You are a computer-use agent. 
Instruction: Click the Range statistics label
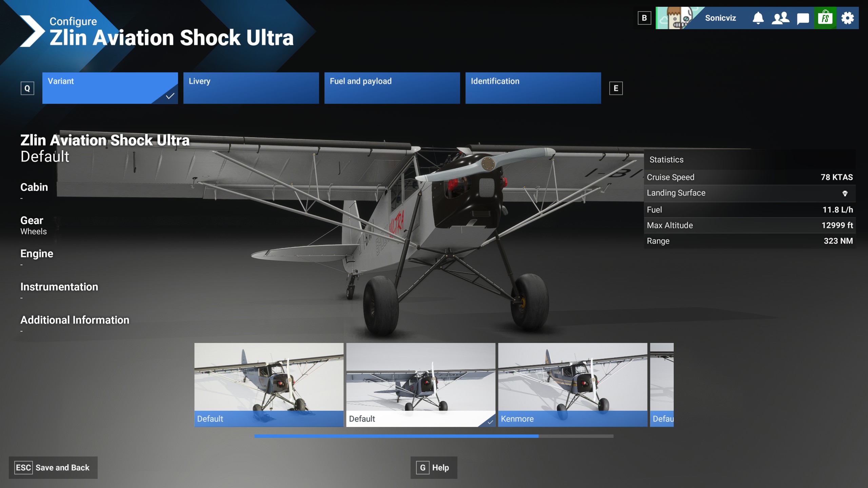[x=658, y=241]
